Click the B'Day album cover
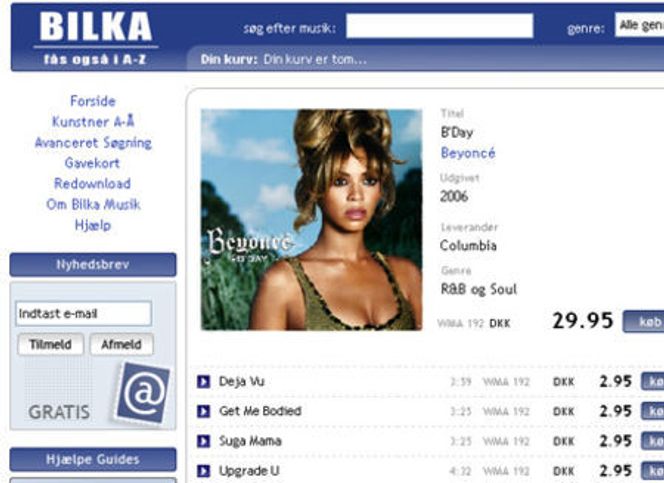Screen dimensions: 664x483 [311, 220]
